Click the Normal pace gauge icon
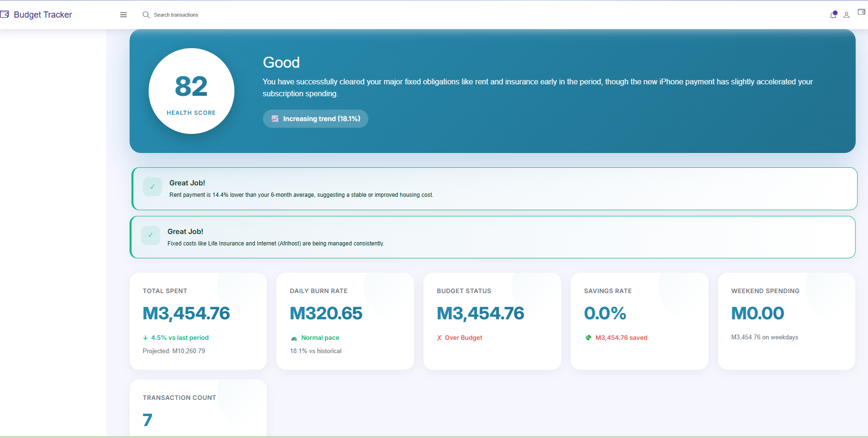Viewport: 868px width, 438px height. click(294, 338)
